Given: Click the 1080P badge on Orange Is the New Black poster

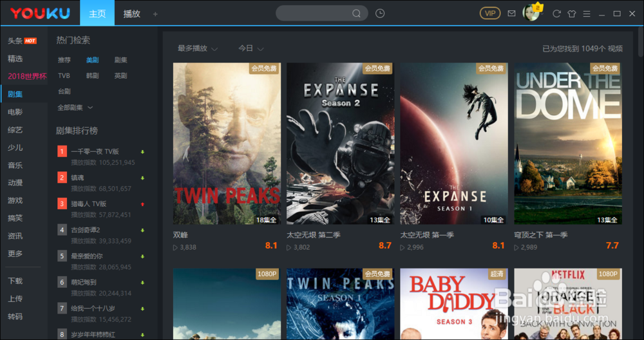Looking at the screenshot, I should [x=609, y=274].
